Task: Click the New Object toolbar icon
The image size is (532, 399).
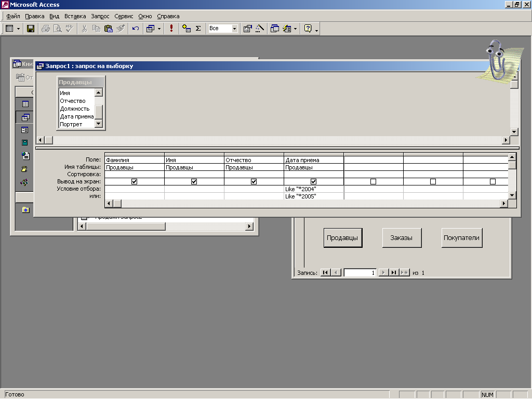Action: tap(287, 29)
